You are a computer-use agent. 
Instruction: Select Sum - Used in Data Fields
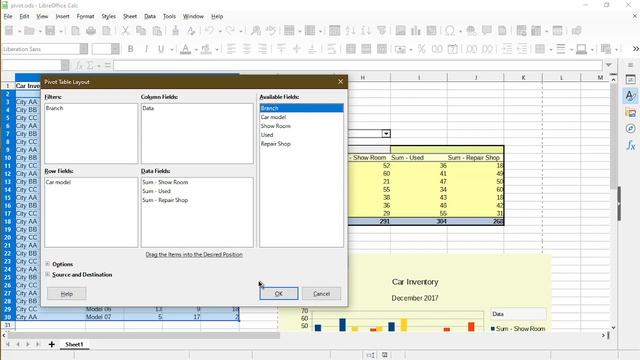(x=197, y=191)
